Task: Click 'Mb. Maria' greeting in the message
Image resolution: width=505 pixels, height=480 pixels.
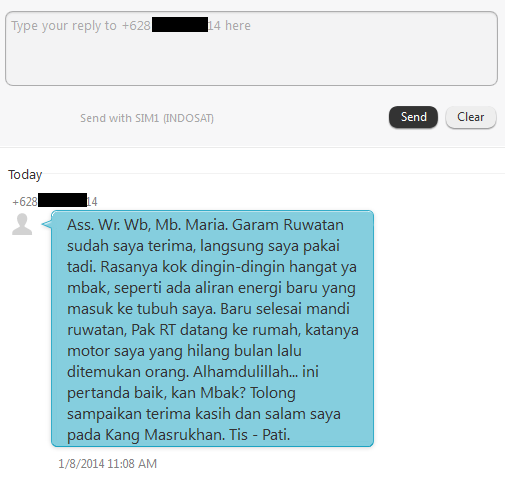Action: tap(191, 225)
